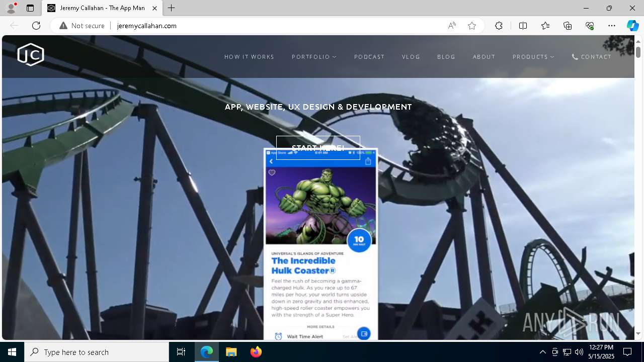Launch Firefox from taskbar
Screen dimensions: 644x362
(256, 352)
